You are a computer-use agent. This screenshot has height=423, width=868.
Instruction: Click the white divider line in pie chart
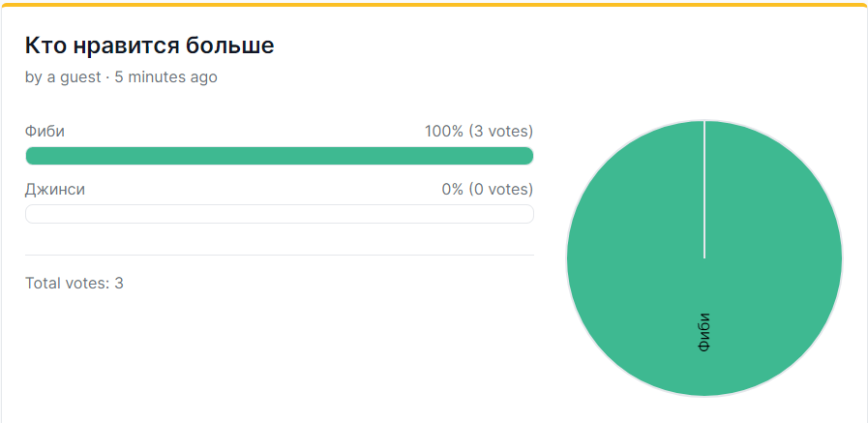[x=704, y=190]
